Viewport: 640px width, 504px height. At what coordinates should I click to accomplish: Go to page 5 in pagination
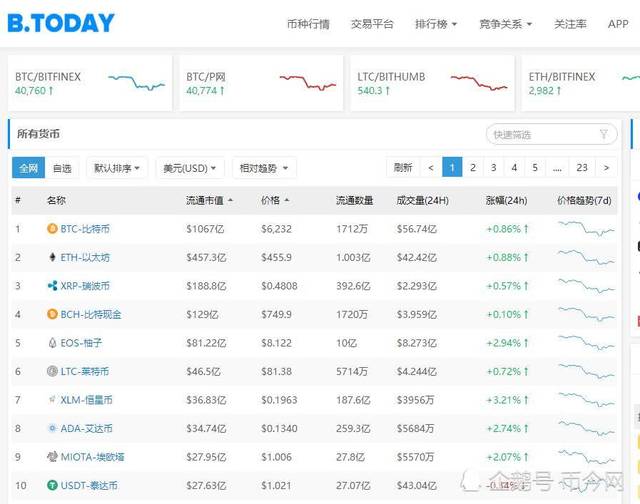[535, 167]
